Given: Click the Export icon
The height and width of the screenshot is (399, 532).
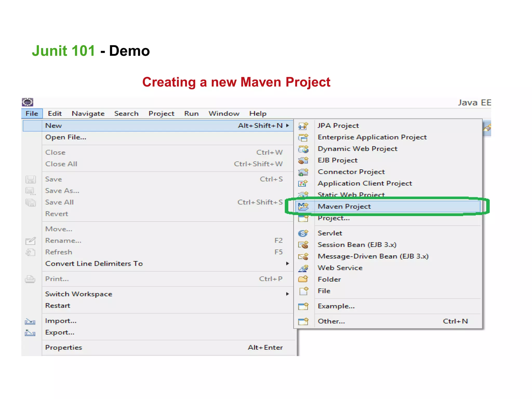Looking at the screenshot, I should pyautogui.click(x=30, y=333).
